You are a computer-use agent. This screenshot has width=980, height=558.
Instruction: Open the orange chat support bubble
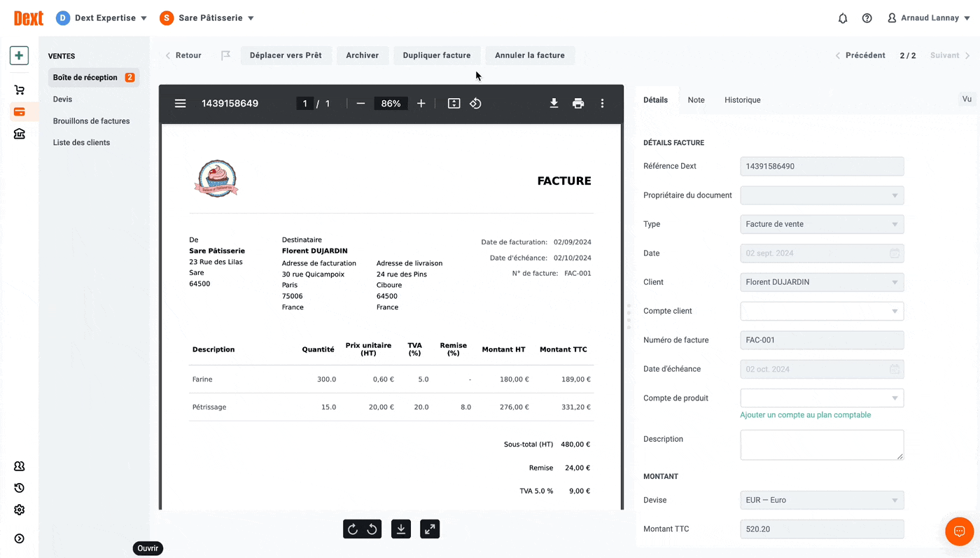click(959, 531)
